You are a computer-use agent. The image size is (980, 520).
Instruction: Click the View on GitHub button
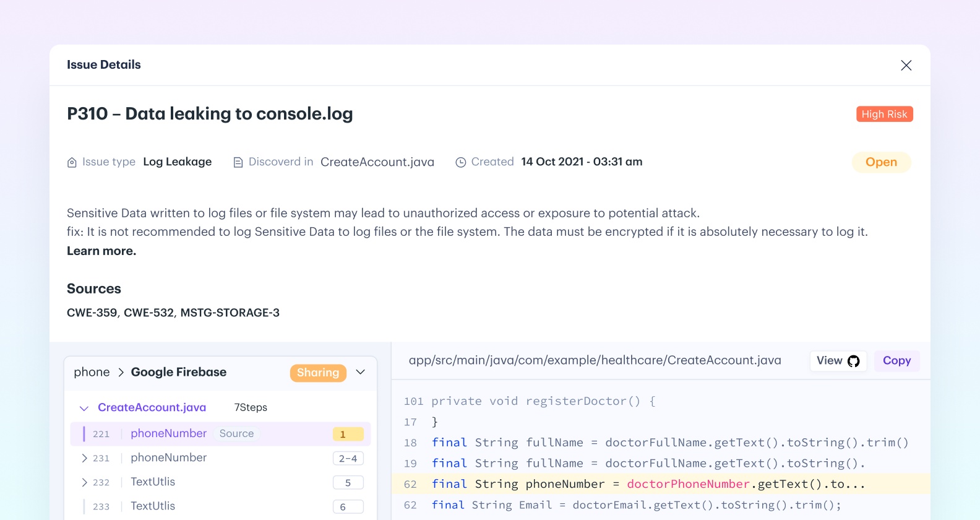(838, 361)
